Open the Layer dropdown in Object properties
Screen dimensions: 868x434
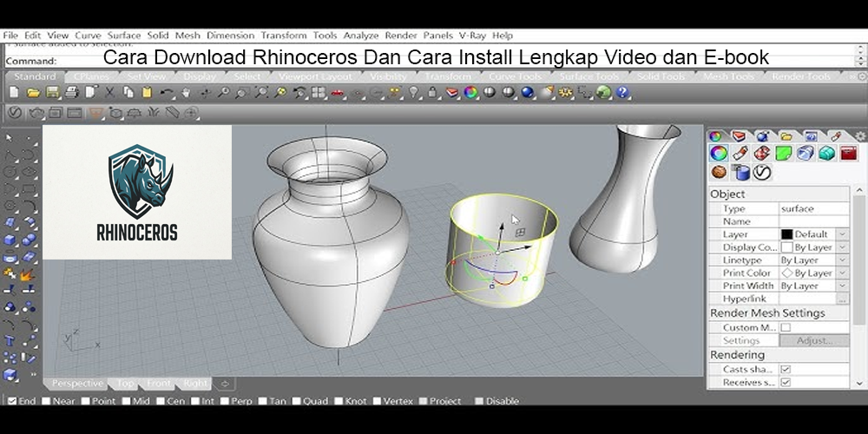[842, 234]
